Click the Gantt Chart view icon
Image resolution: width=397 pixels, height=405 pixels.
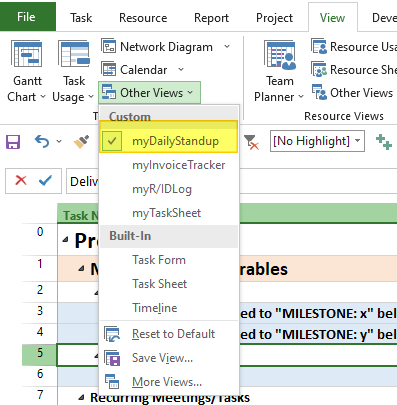[x=27, y=54]
